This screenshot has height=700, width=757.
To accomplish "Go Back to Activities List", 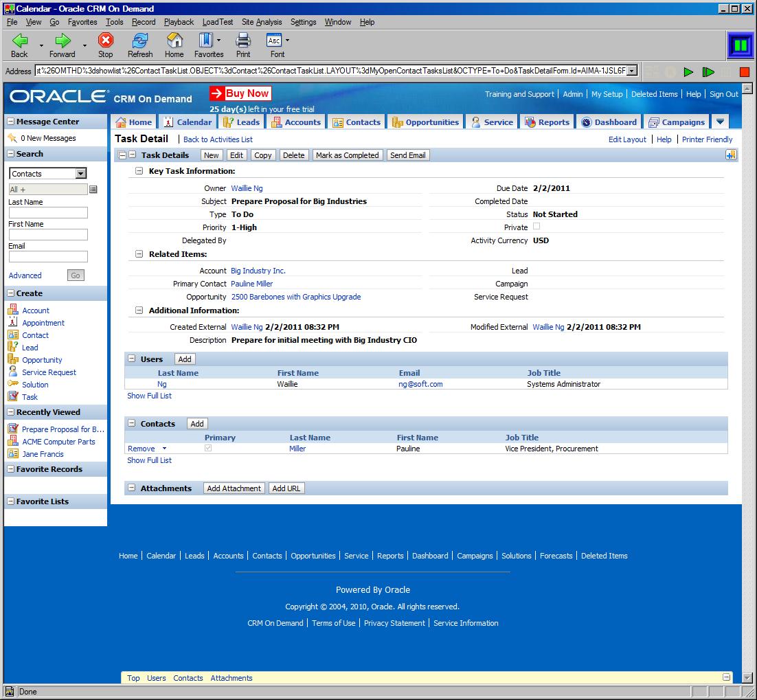I will click(218, 139).
